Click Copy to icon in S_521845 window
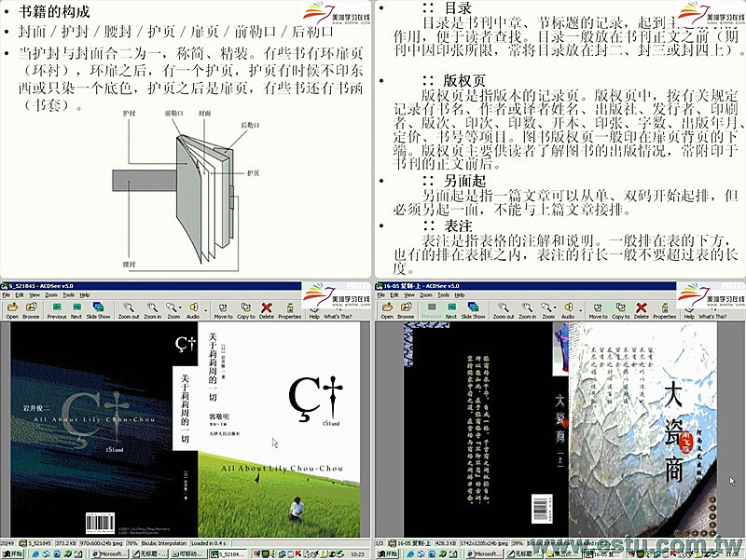Image resolution: width=746 pixels, height=560 pixels. (246, 310)
